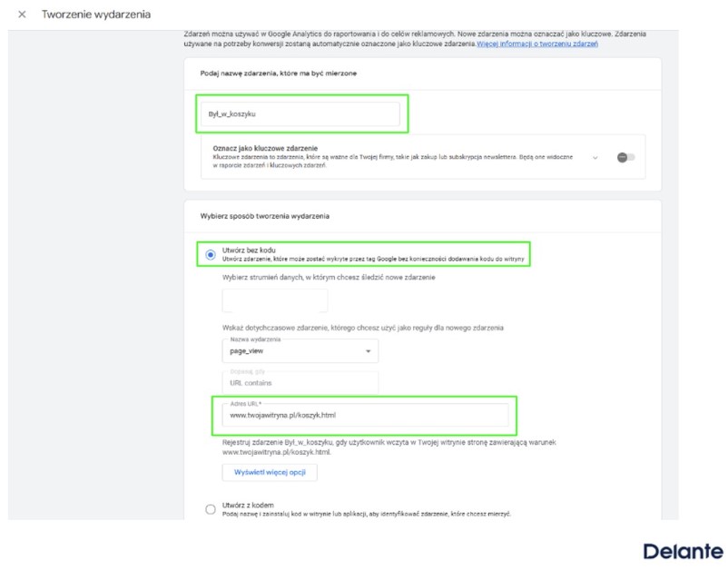Click the dropdown arrow next to page_view
The height and width of the screenshot is (570, 728).
(x=369, y=351)
